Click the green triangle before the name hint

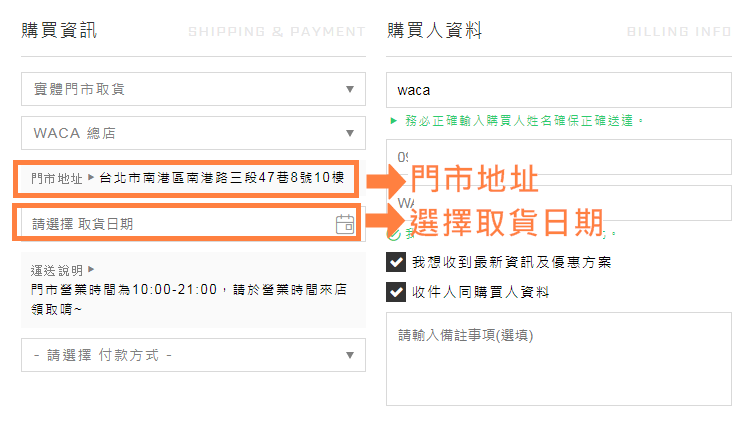point(394,121)
